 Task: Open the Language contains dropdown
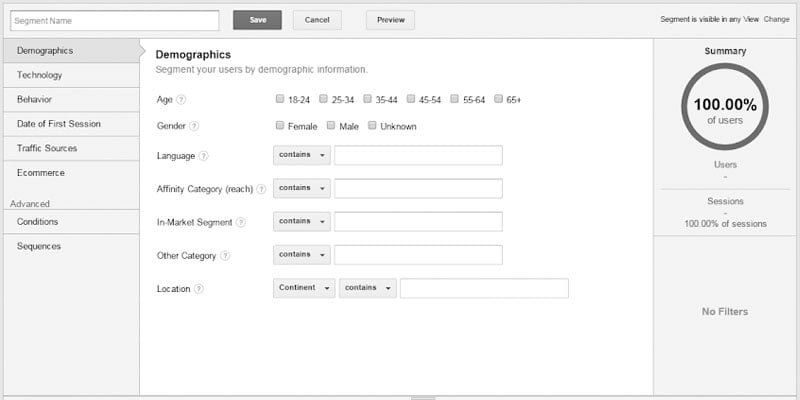pos(302,155)
